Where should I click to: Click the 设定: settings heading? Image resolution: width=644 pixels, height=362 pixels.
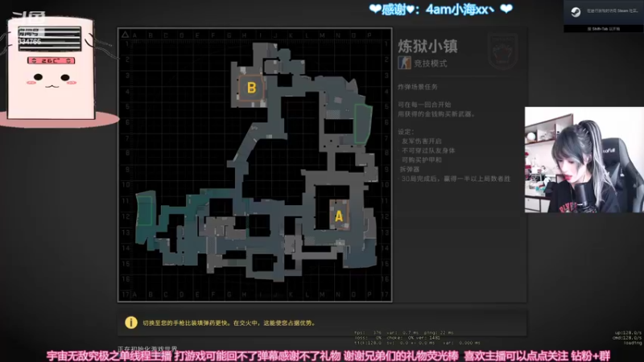406,132
